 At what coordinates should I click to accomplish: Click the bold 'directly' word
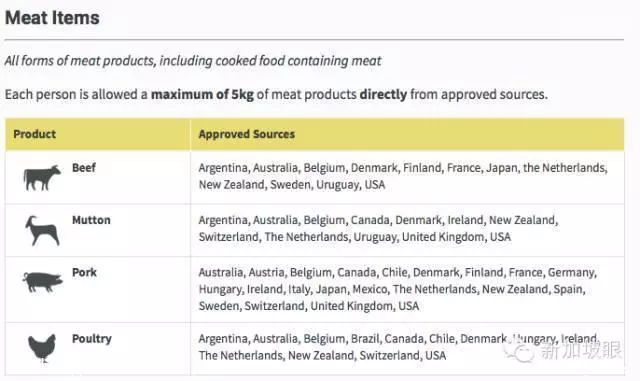click(383, 94)
